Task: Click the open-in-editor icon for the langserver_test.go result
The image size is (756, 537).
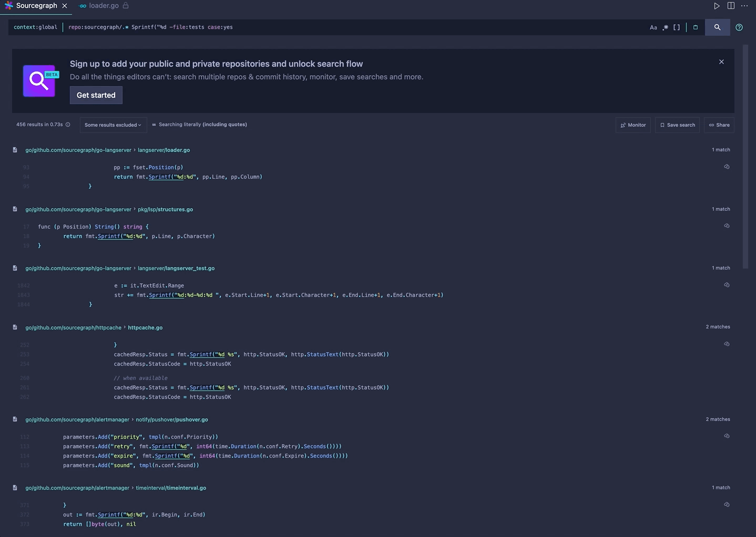Action: point(727,285)
